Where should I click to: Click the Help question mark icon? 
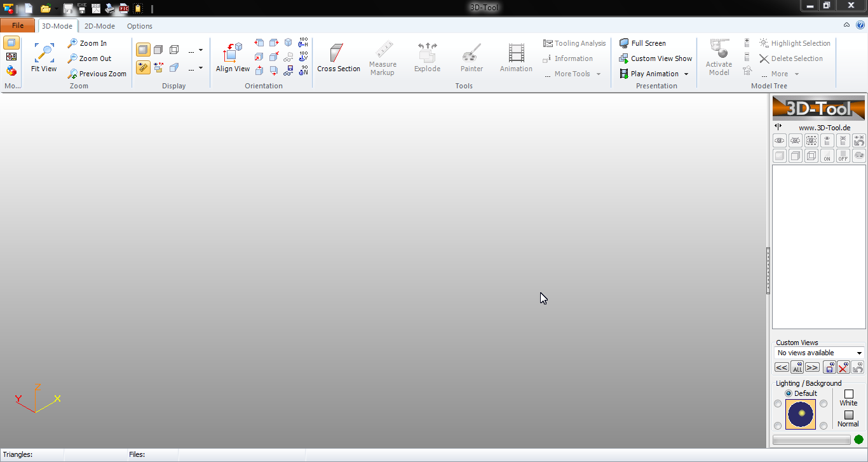tap(860, 25)
